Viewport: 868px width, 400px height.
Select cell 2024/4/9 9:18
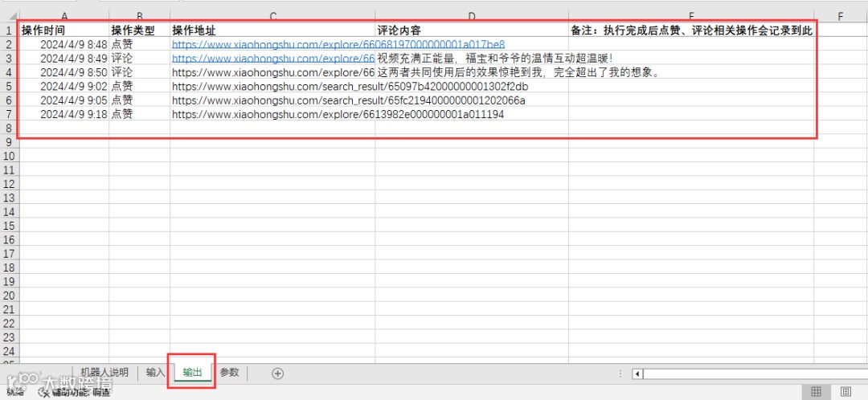coord(64,114)
